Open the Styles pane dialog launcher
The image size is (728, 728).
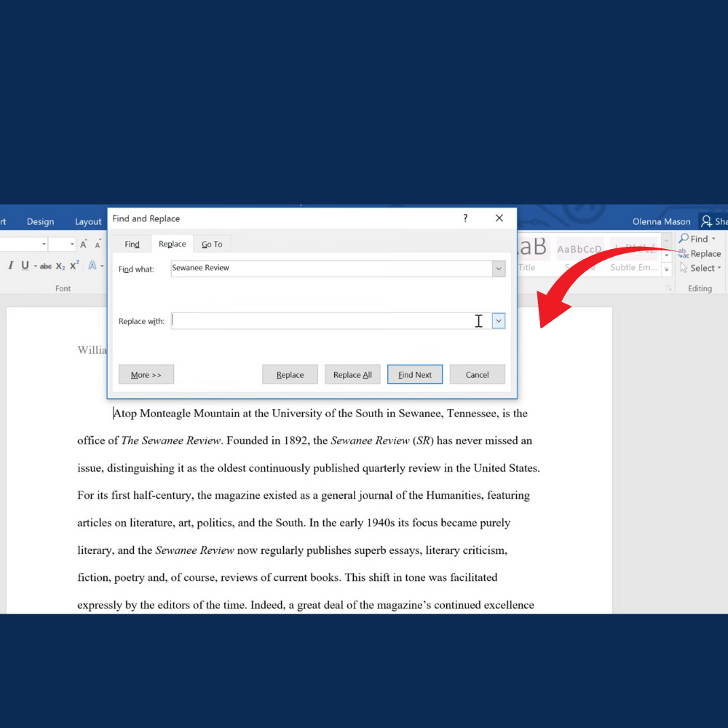[x=668, y=288]
